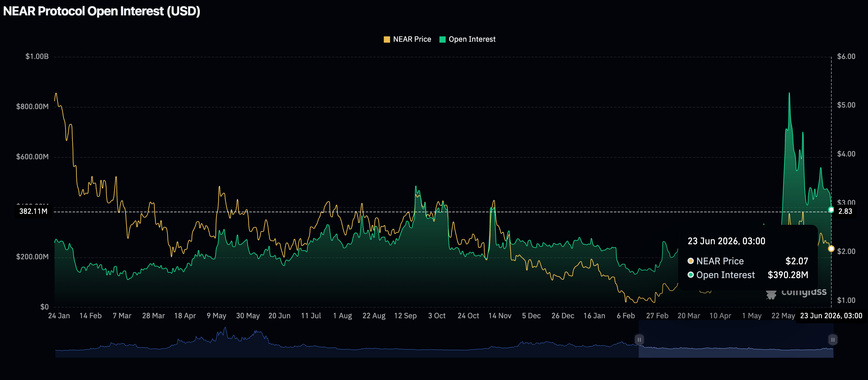Click the yellow NEAR Price legend swatch

tap(387, 40)
